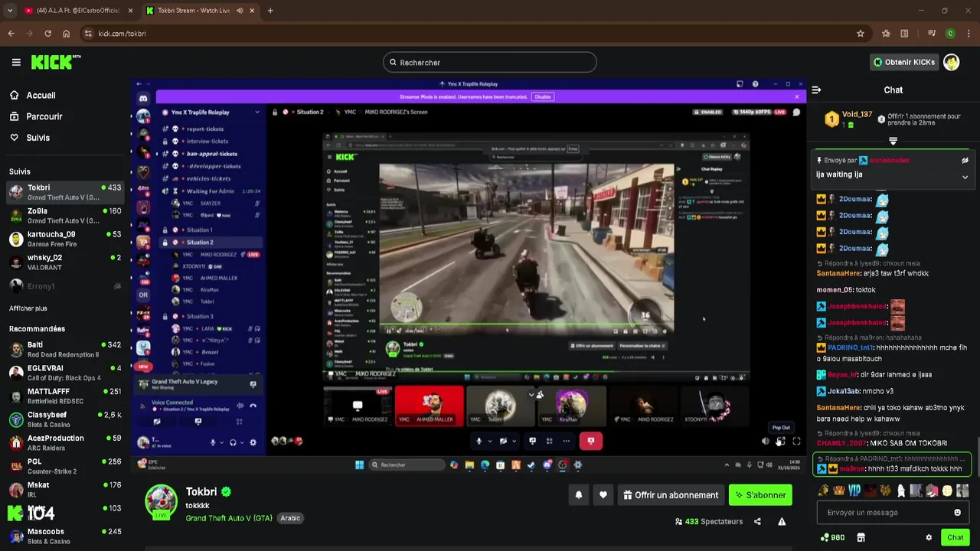980x551 pixels.
Task: Open the Chrome three-dot menu
Action: click(x=969, y=34)
